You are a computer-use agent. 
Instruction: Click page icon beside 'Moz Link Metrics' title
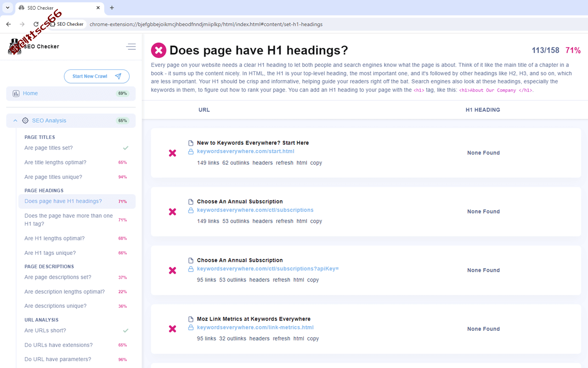(x=191, y=319)
